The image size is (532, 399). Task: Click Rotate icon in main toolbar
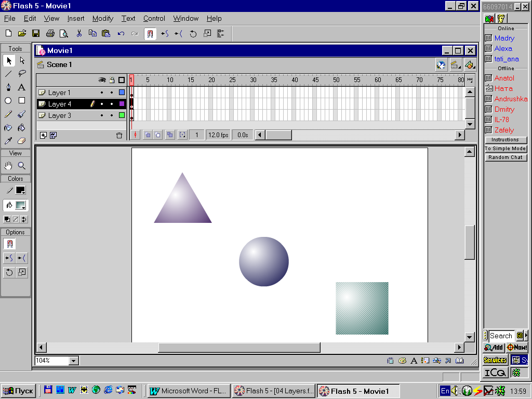click(x=193, y=33)
